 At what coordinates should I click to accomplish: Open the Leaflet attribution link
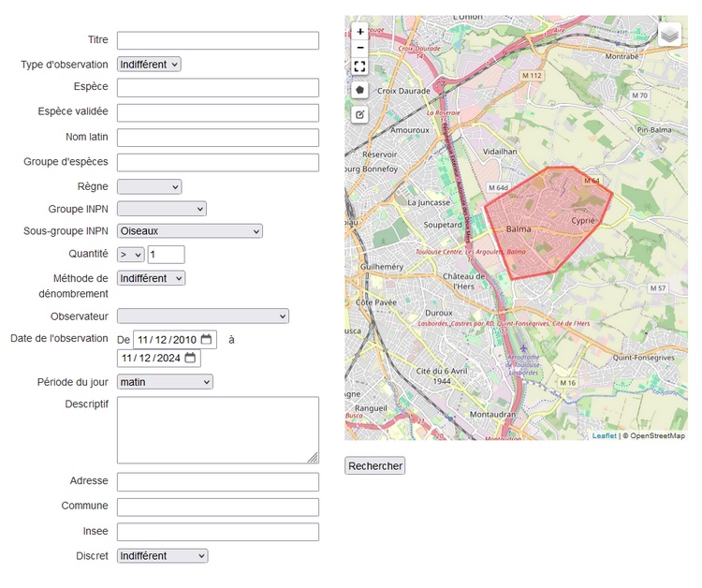(604, 435)
